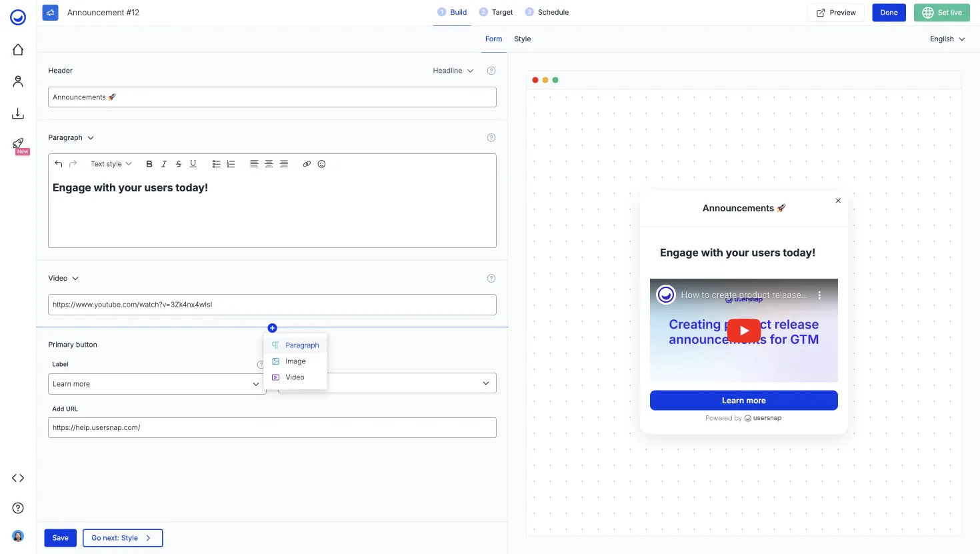Open the code embed section in the sidebar
980x554 pixels.
(18, 477)
